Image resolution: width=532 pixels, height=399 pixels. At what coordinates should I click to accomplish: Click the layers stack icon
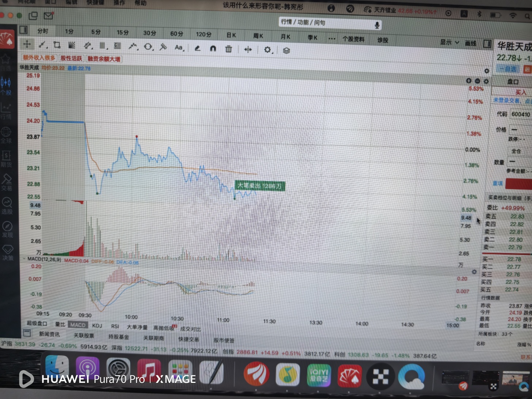click(286, 50)
